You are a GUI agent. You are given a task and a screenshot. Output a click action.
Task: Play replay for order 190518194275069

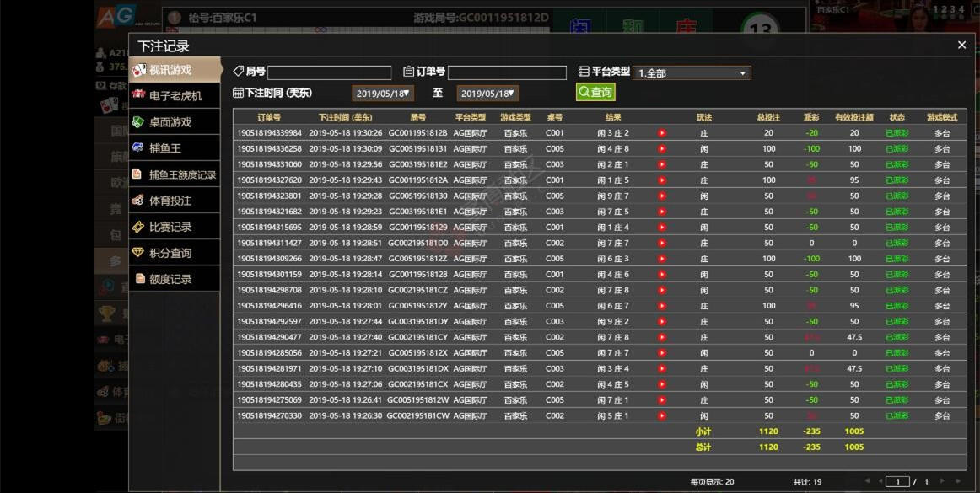(662, 400)
